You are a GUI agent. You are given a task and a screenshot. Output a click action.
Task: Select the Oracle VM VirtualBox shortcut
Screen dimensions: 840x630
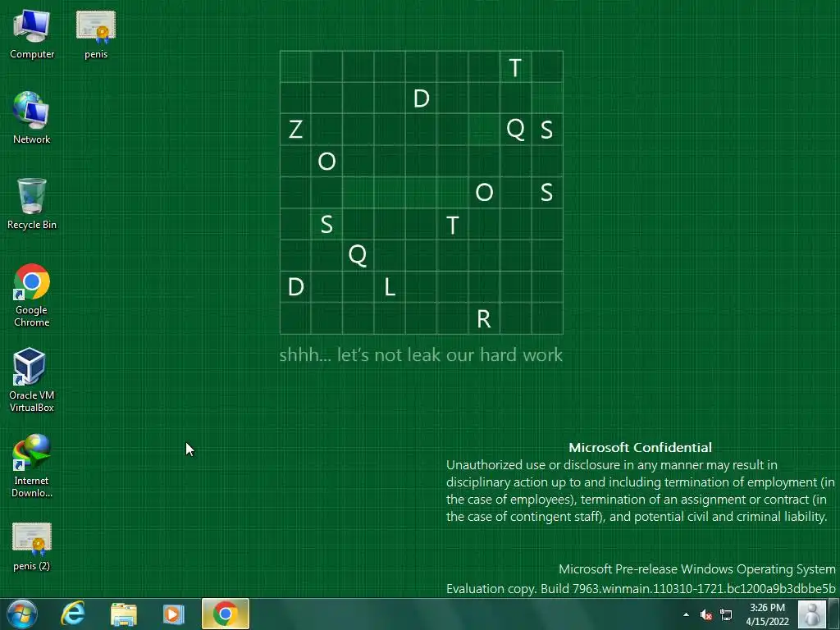(32, 380)
